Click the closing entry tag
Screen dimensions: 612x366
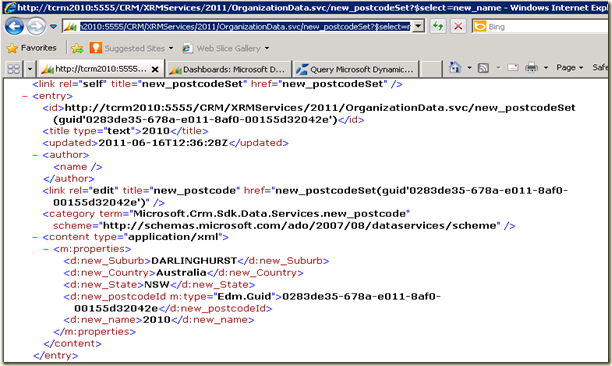pyautogui.click(x=55, y=355)
